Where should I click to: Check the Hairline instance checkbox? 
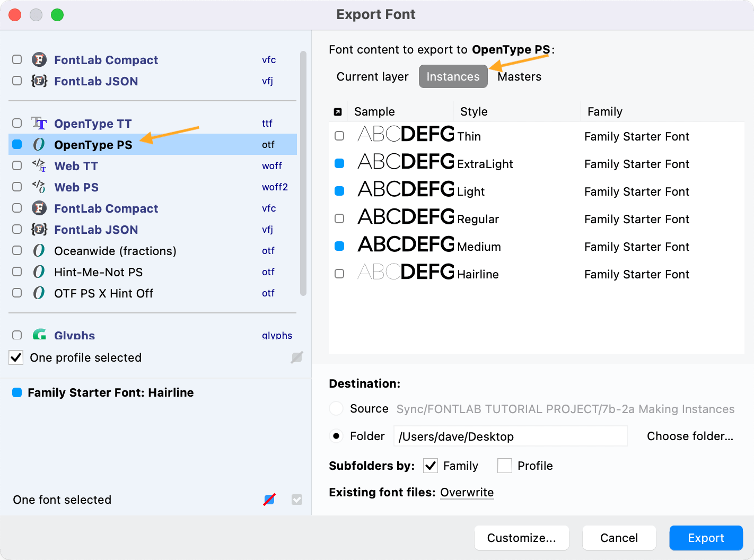point(339,274)
